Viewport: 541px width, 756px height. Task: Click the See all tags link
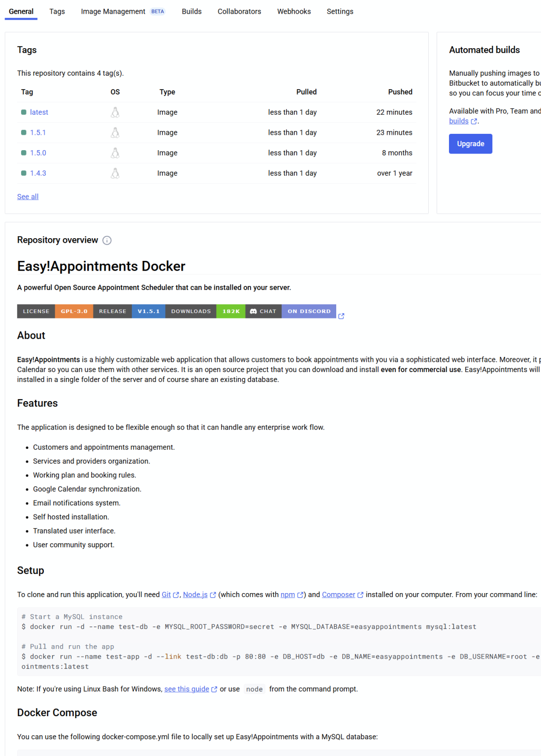(28, 197)
